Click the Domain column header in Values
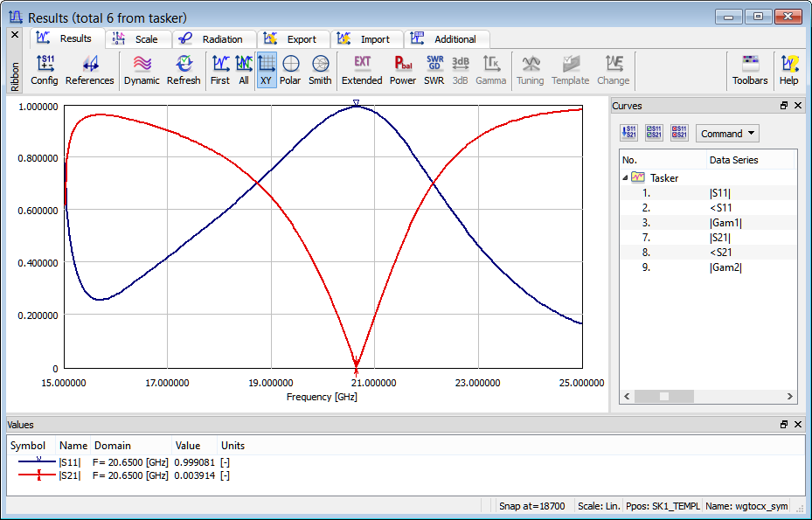Screen dimensions: 812x520 point(131,446)
